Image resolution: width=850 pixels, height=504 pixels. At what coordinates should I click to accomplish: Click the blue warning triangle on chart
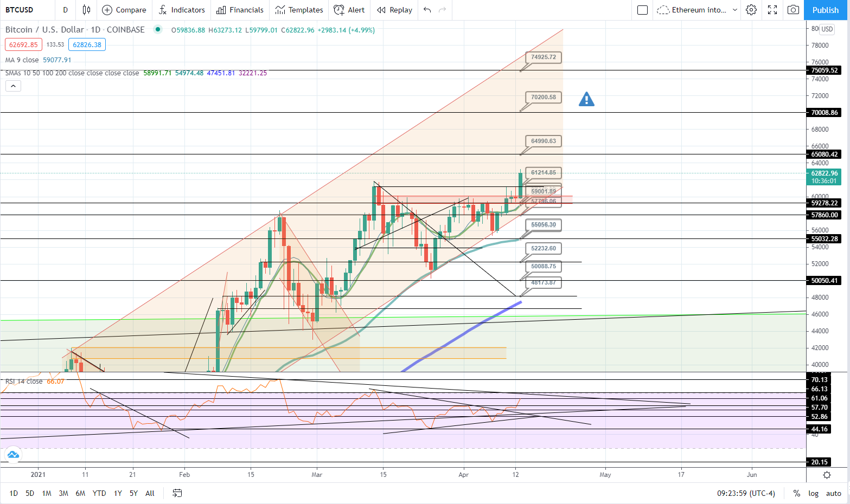586,99
